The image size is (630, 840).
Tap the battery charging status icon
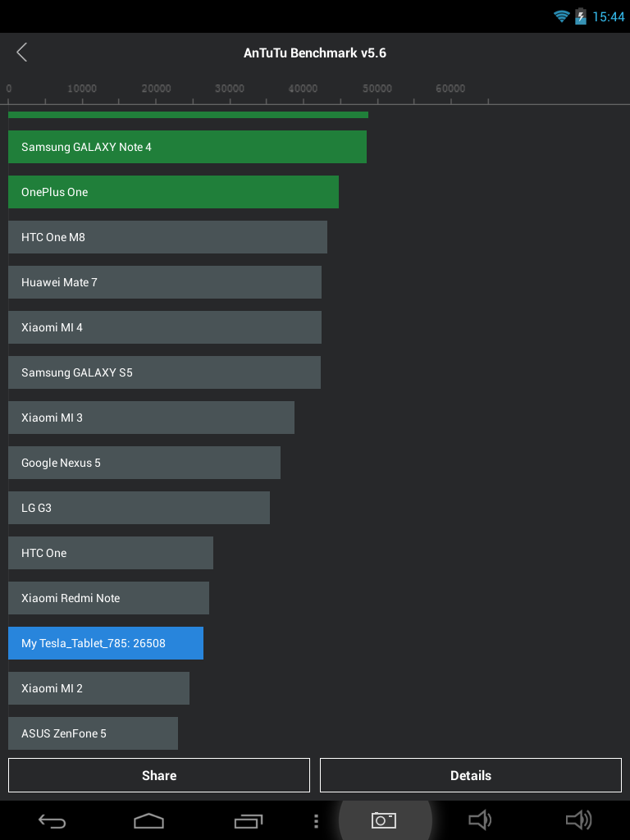pos(581,16)
